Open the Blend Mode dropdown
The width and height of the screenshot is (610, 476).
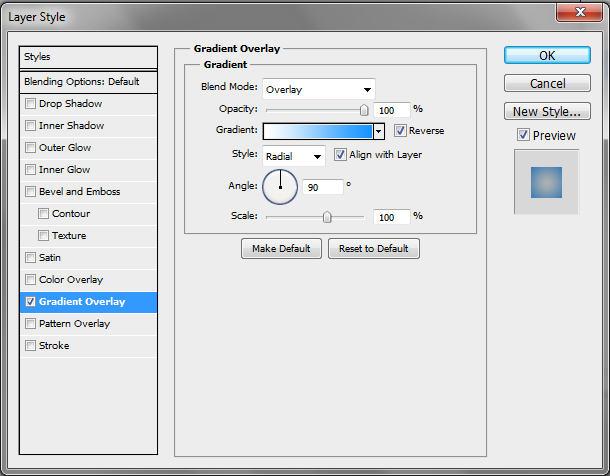click(319, 90)
